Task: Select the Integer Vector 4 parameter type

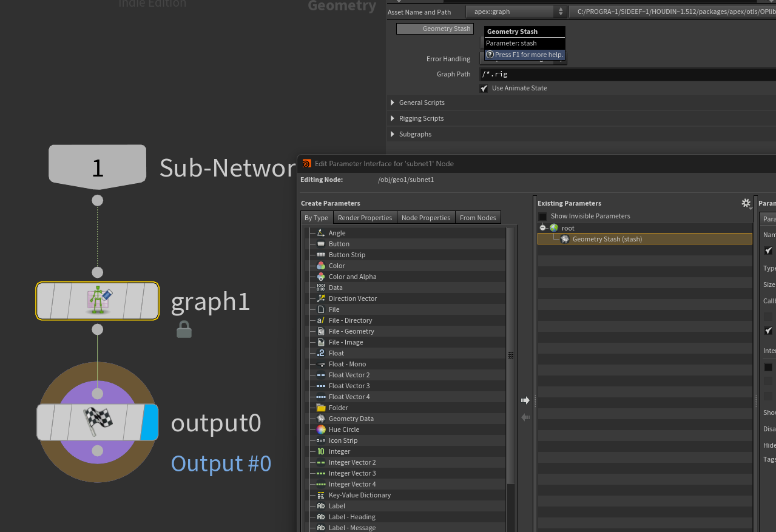Action: point(352,484)
